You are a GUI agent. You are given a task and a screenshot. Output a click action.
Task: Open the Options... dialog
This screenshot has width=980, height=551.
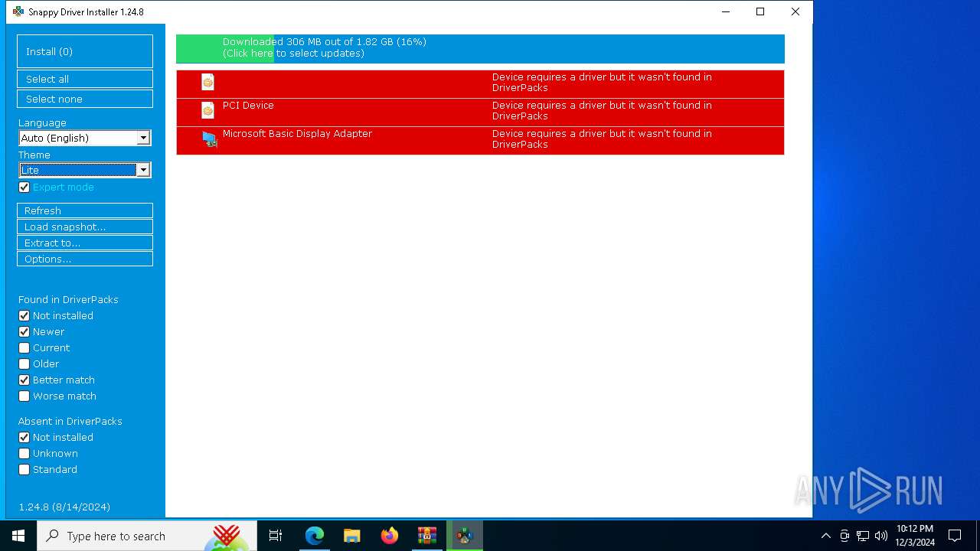point(85,259)
